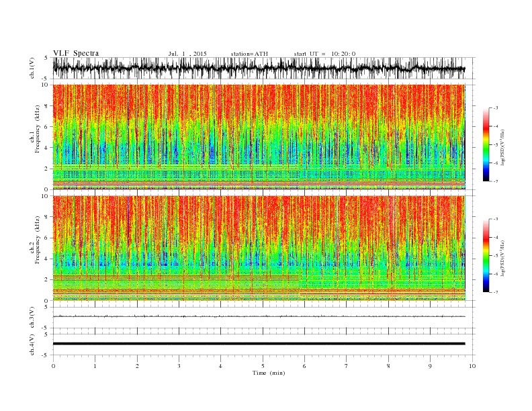
Task: Click time axis tick label "8"
Action: [x=388, y=366]
